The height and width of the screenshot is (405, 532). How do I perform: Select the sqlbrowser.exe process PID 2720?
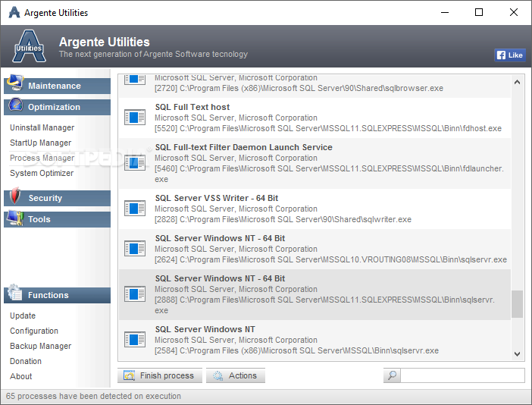[x=315, y=86]
